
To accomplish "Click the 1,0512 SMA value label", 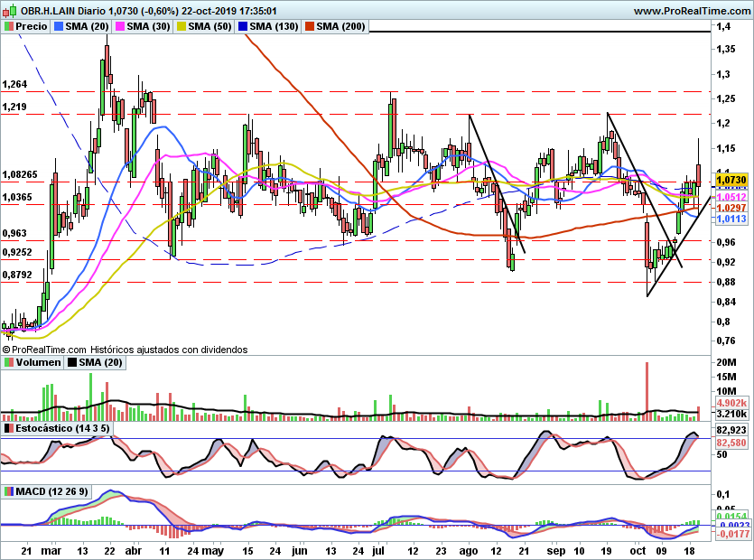I will click(x=731, y=197).
